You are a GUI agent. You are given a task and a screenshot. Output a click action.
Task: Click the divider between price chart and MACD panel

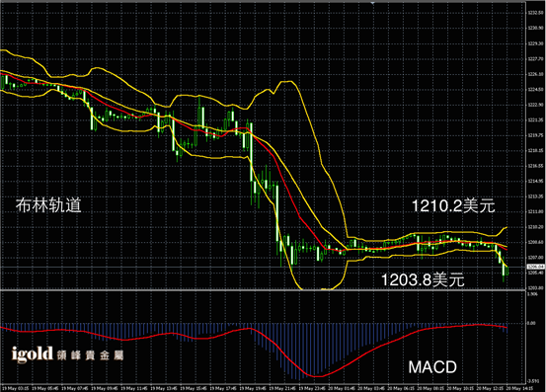point(263,290)
